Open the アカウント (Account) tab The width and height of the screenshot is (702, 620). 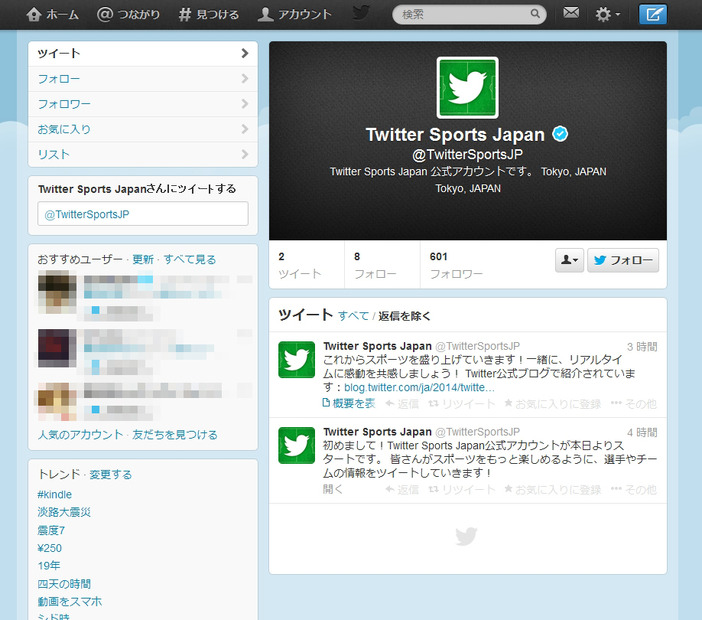click(295, 14)
